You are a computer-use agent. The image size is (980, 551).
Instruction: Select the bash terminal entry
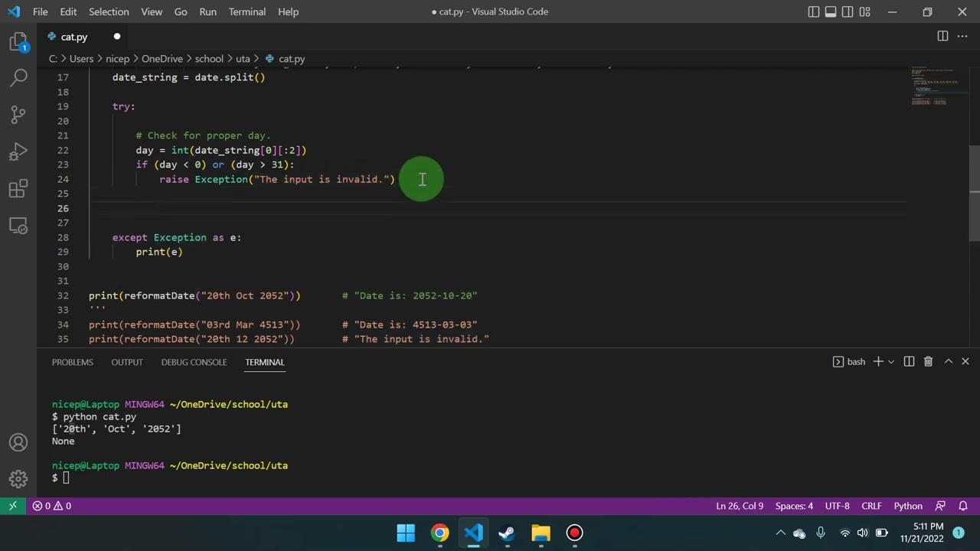point(848,361)
